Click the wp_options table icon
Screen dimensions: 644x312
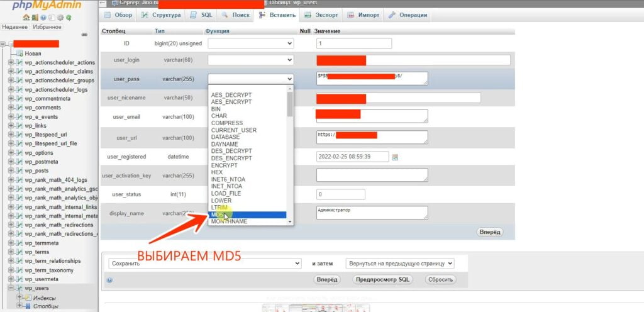19,153
